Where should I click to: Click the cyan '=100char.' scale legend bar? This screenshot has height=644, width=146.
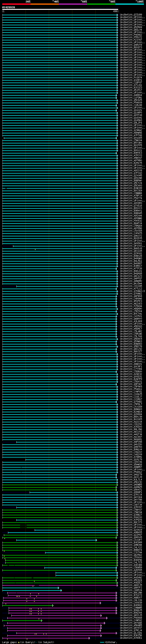pos(102,642)
